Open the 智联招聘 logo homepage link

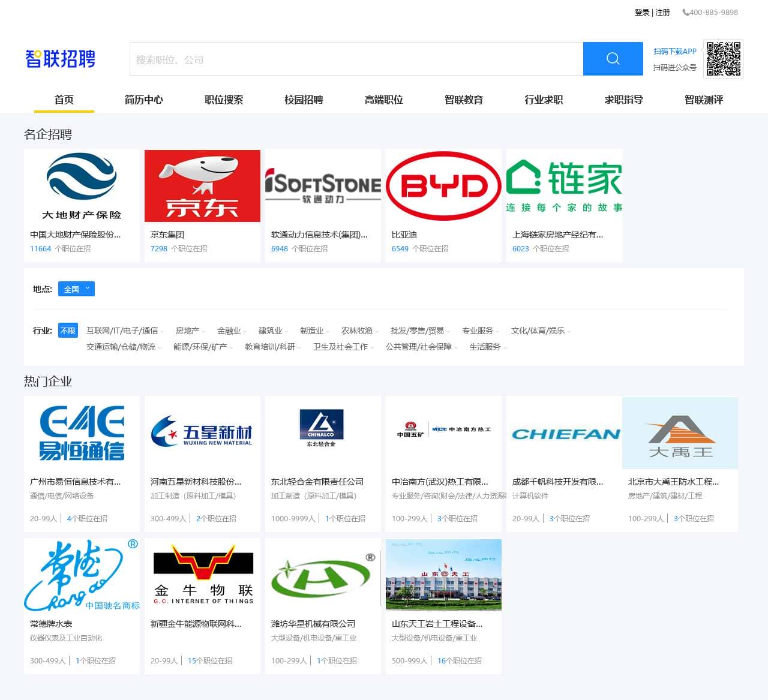click(60, 59)
